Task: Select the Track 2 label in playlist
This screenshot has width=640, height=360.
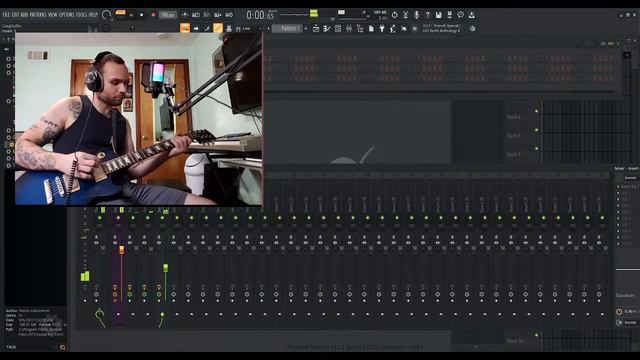Action: 513,136
